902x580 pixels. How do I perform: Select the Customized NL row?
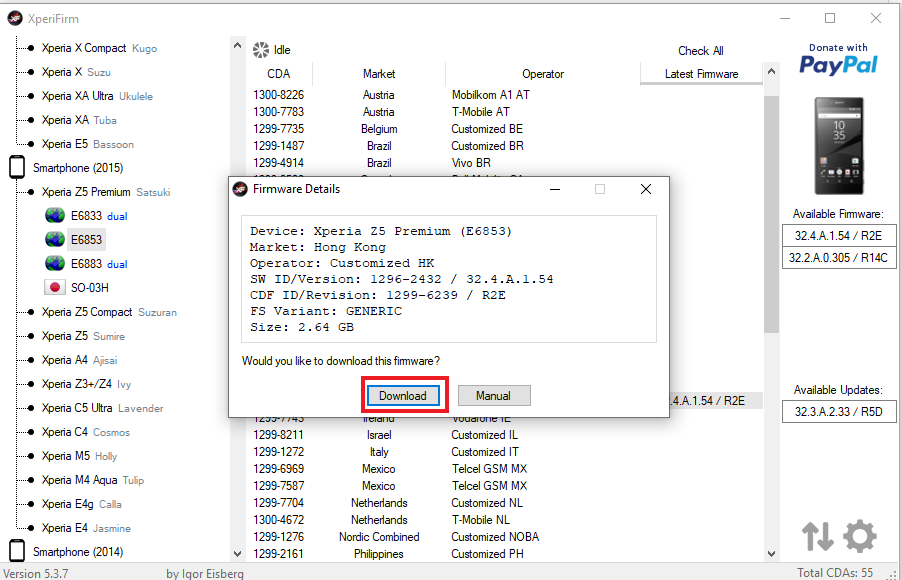pos(504,502)
